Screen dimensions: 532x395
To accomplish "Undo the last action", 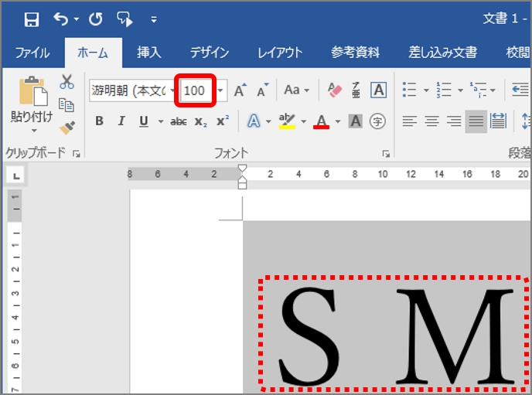I will pos(61,19).
